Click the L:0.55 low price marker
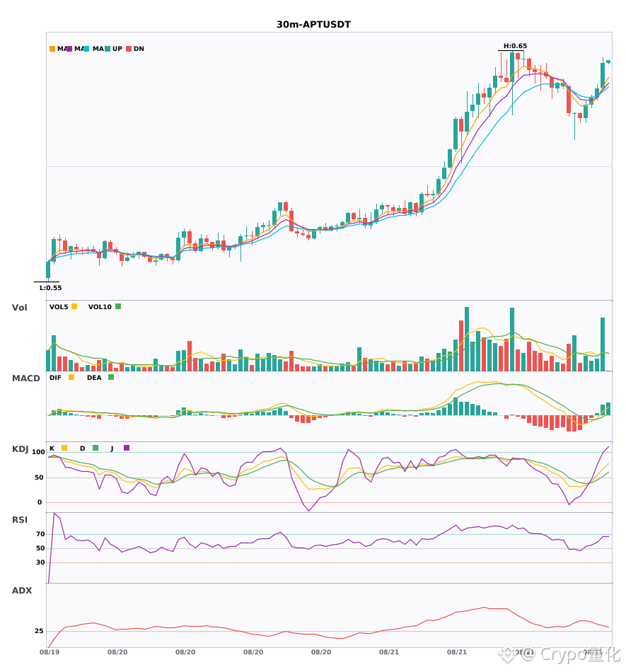 50,288
